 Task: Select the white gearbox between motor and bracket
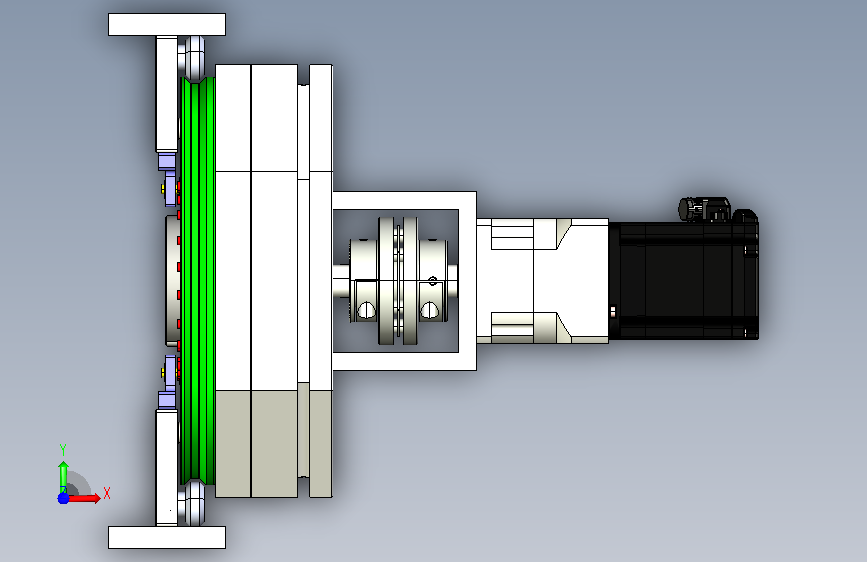pyautogui.click(x=542, y=281)
